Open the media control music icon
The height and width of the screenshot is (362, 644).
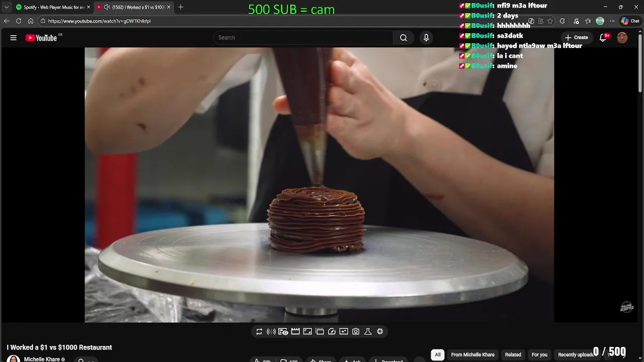[576, 21]
